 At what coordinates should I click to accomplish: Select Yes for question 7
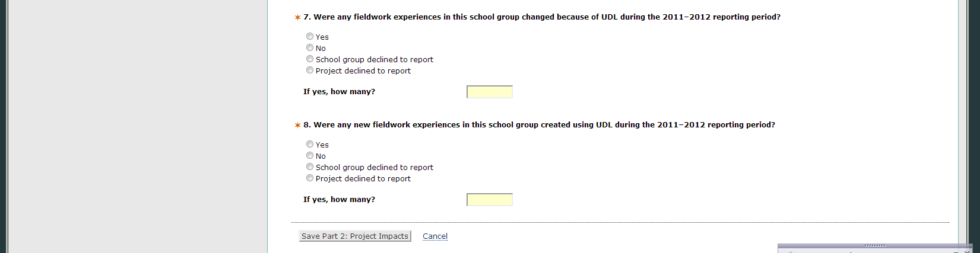(x=310, y=37)
